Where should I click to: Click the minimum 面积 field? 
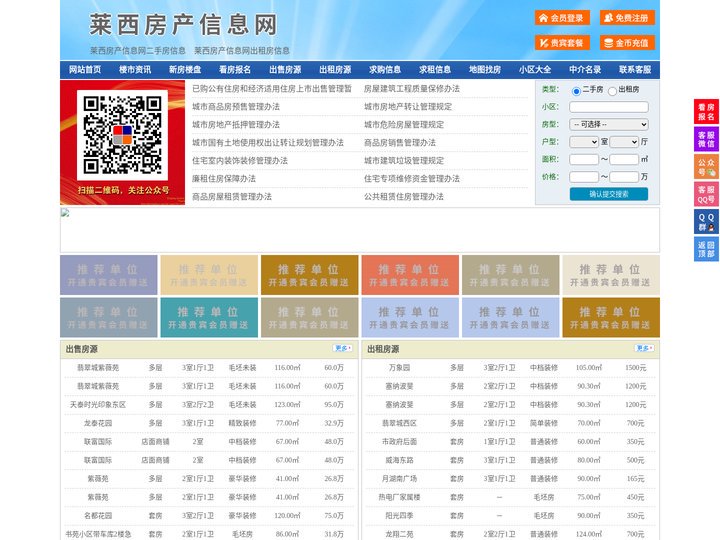[x=584, y=159]
